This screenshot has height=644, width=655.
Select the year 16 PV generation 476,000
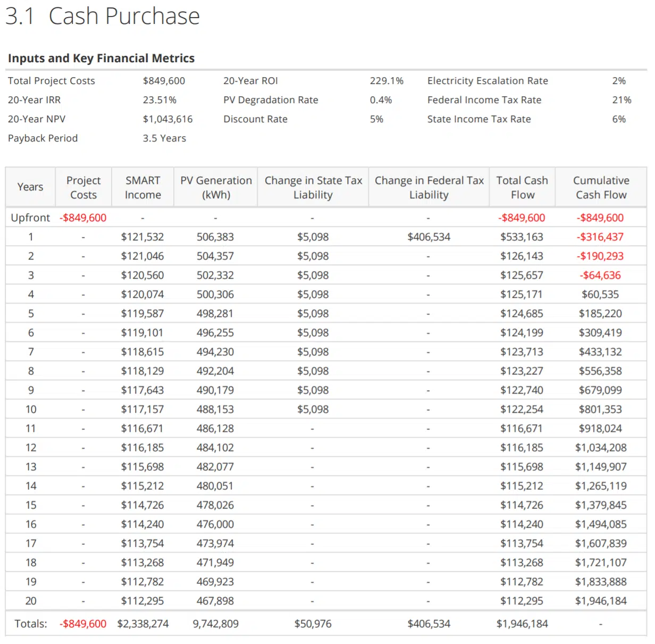[x=215, y=524]
